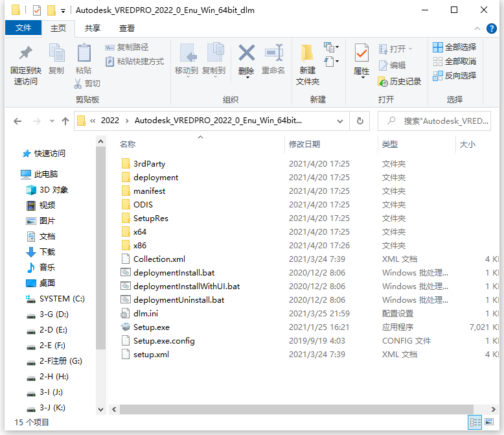Viewport: 504px width, 435px height.
Task: Click the Cut scissors button
Action: [x=87, y=84]
